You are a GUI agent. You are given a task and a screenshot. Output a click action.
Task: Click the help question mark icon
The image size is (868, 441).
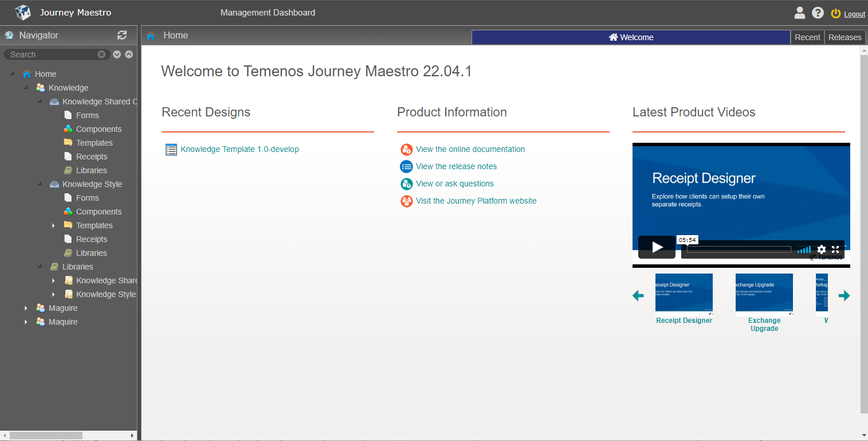tap(818, 12)
